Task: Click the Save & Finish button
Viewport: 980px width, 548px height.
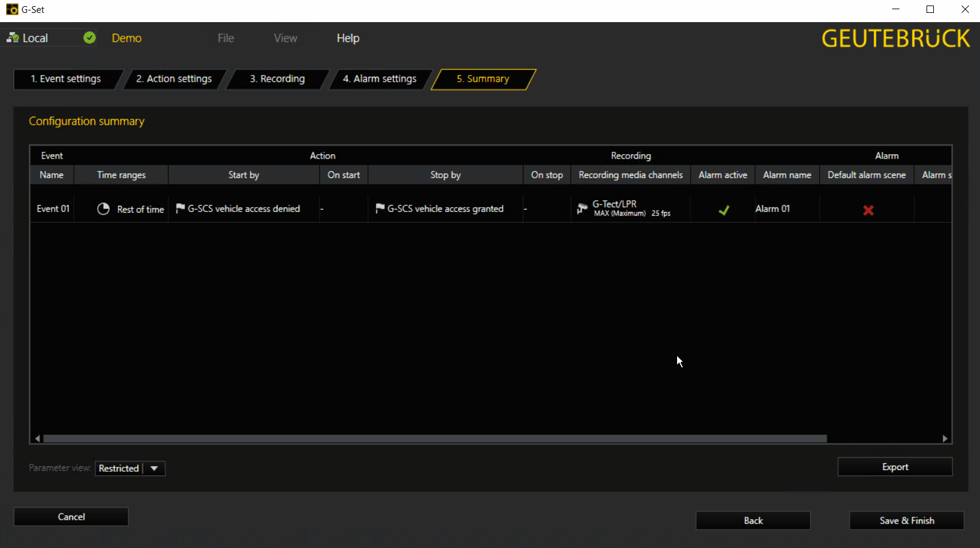Action: (x=906, y=520)
